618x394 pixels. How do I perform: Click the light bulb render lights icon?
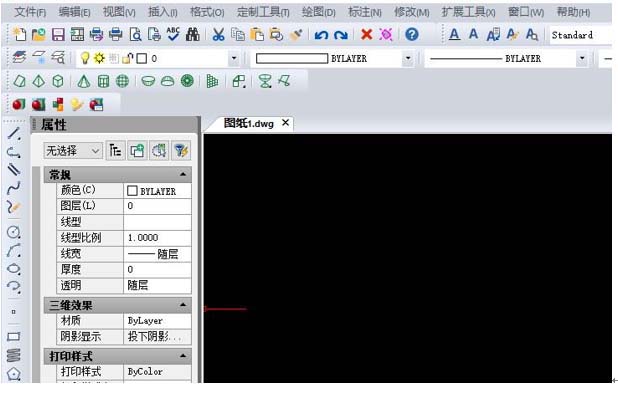(77, 104)
